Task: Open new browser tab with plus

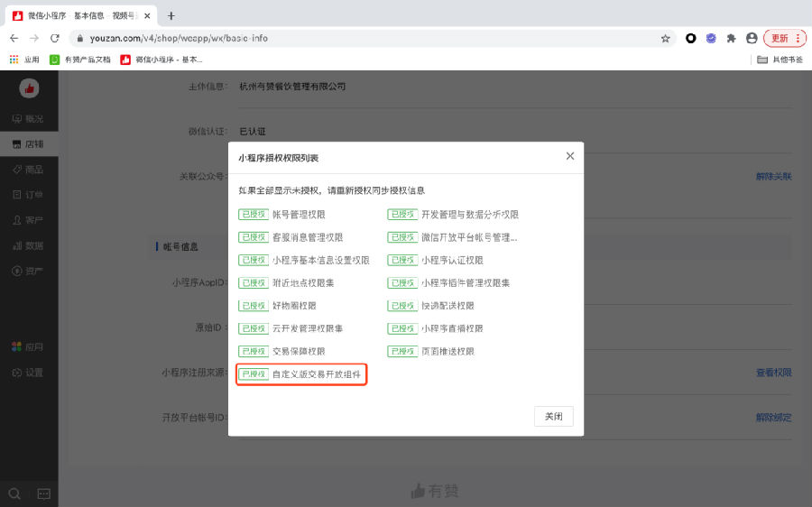Action: coord(171,16)
